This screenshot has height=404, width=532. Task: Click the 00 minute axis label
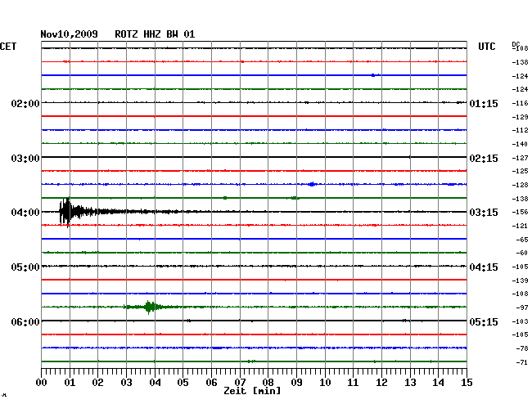(x=41, y=383)
